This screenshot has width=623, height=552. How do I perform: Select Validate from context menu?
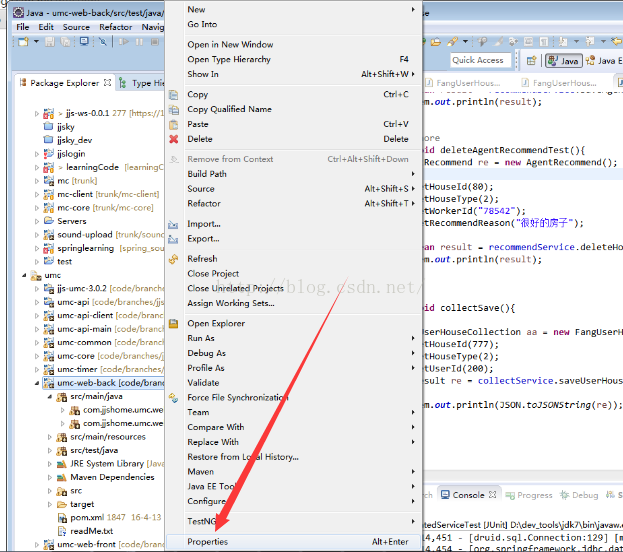point(293,383)
